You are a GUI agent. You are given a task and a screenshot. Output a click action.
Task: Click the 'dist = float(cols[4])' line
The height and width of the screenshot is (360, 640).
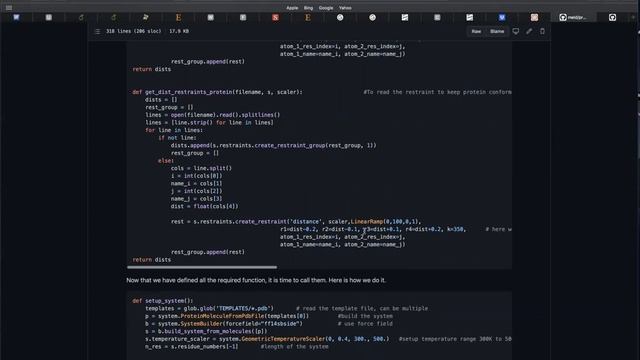click(x=204, y=207)
